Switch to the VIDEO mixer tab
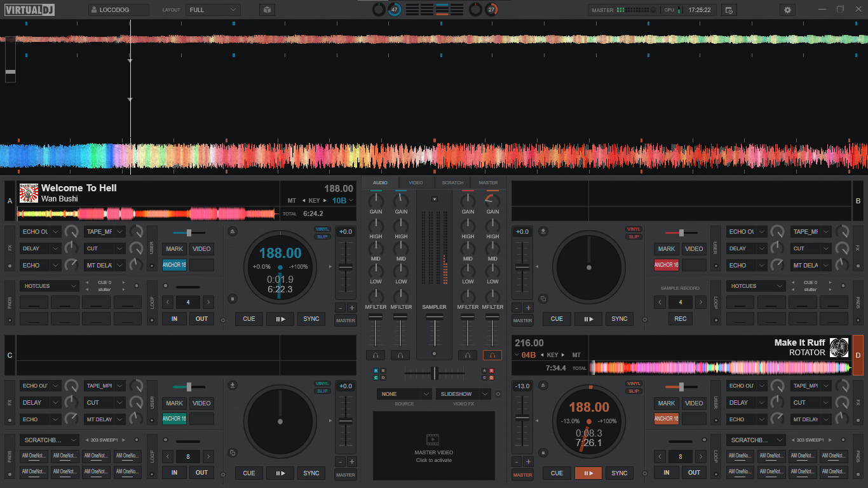This screenshot has width=868, height=488. [x=416, y=183]
